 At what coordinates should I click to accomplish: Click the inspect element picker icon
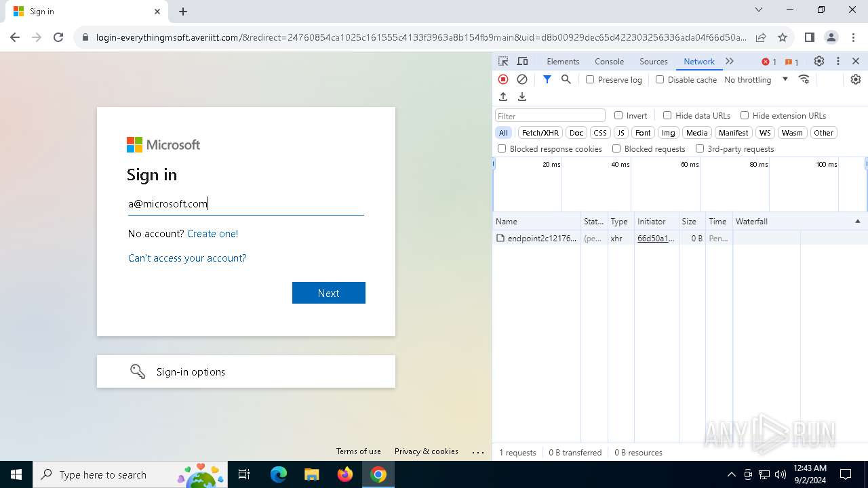[x=503, y=61]
